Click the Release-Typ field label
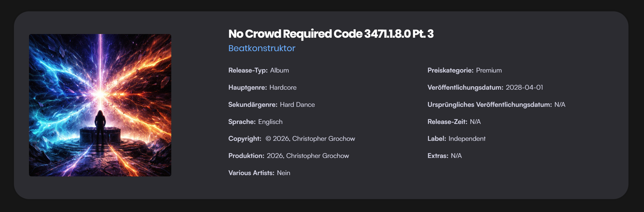644x212 pixels. click(x=248, y=70)
